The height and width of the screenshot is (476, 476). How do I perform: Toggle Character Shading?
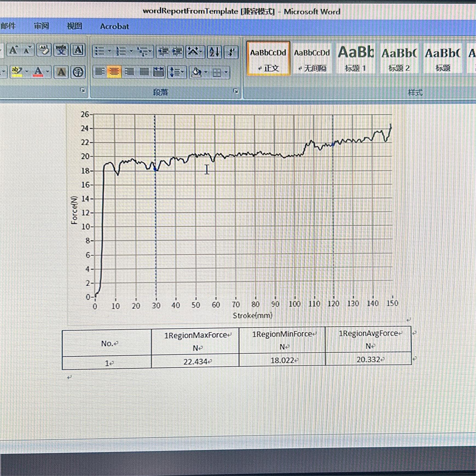[x=61, y=72]
